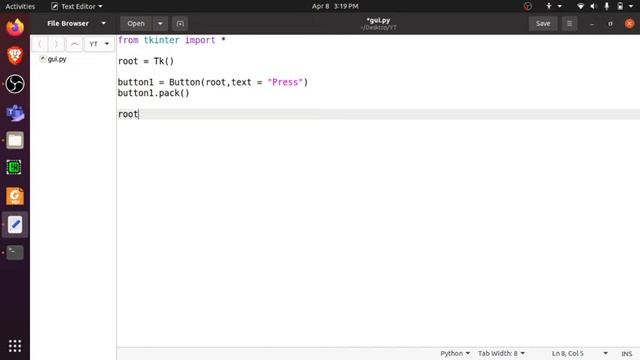
Task: Open the system menu arrow in top bar
Action: point(631,6)
